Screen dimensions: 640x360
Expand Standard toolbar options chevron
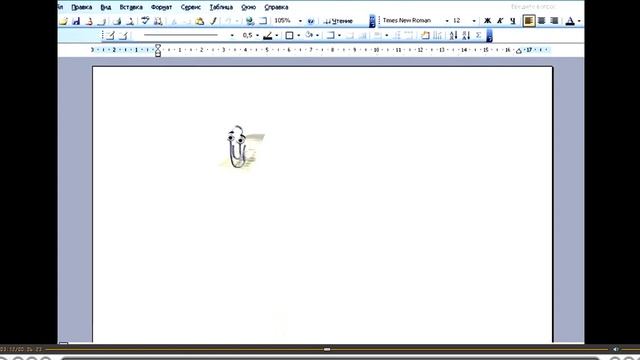(x=372, y=21)
